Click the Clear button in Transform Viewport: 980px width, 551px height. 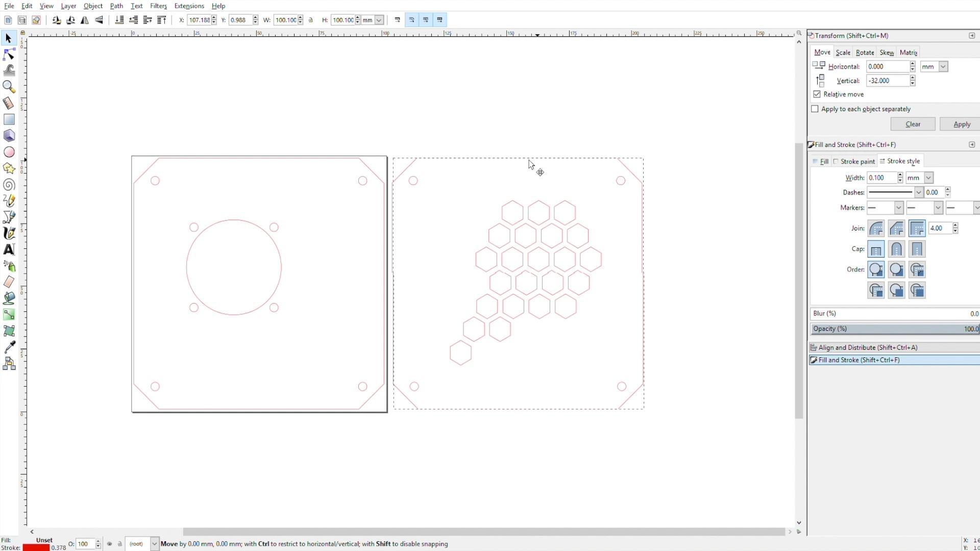[913, 124]
